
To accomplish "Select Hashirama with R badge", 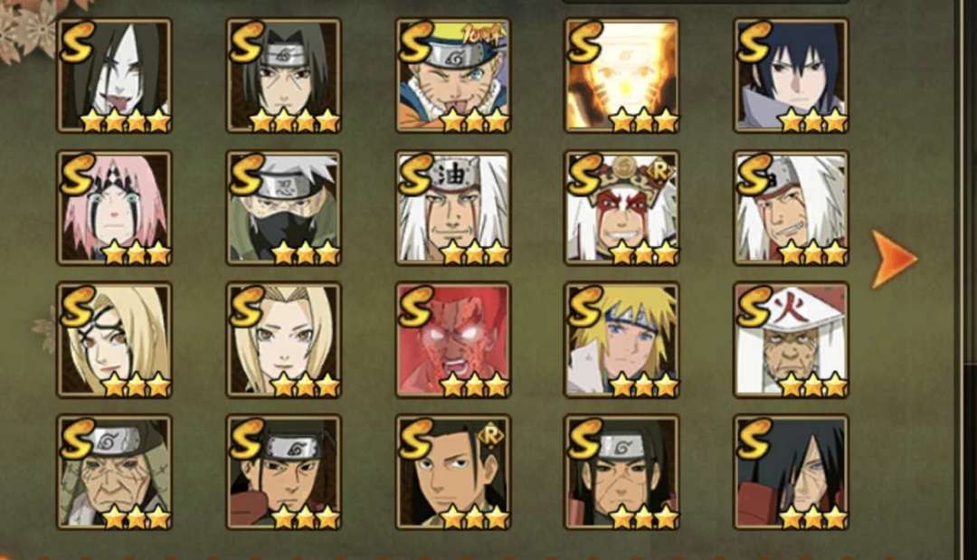I will (x=453, y=472).
